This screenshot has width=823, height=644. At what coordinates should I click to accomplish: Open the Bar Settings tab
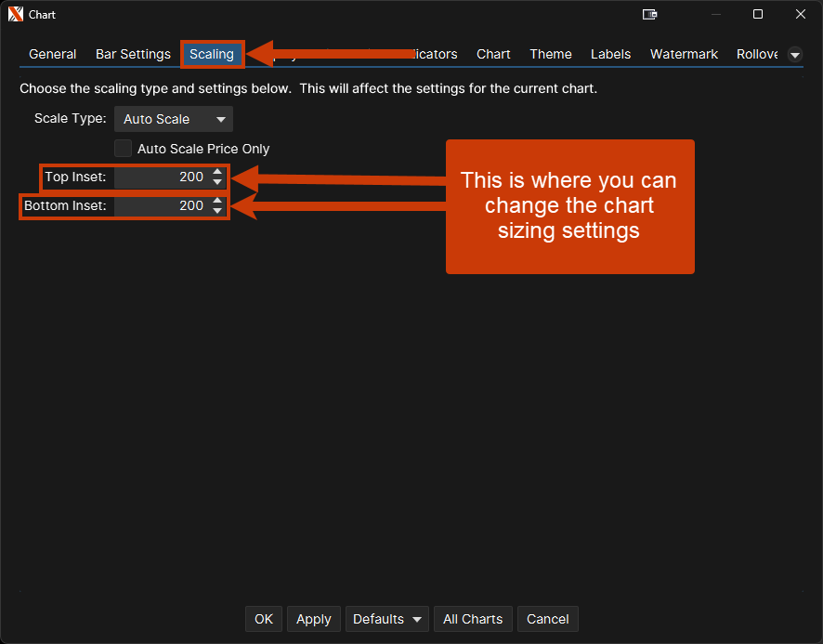133,54
